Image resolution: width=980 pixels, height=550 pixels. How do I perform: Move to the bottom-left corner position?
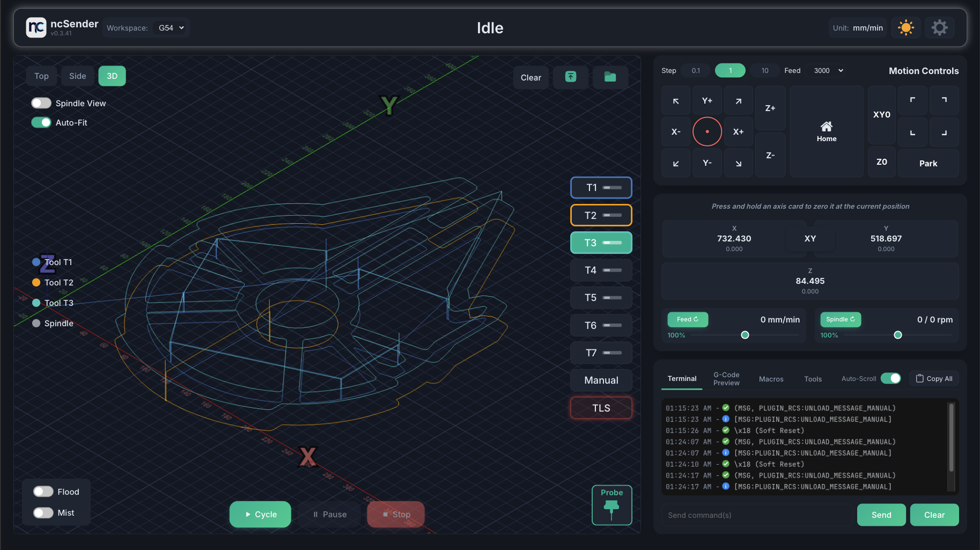(x=912, y=133)
